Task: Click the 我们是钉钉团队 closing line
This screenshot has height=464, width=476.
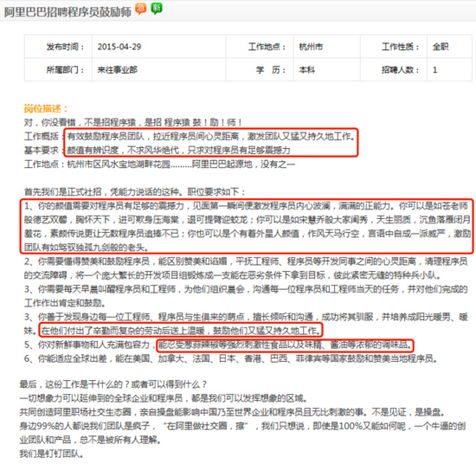Action: click(51, 454)
